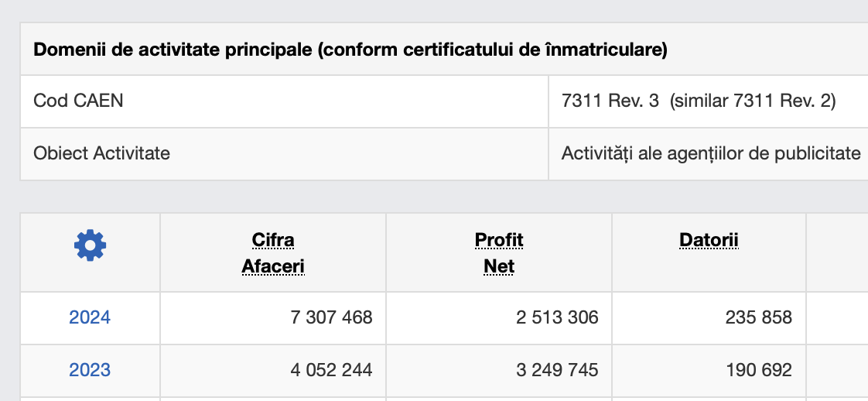The width and height of the screenshot is (868, 401).
Task: Open the 2023 year link
Action: [90, 369]
